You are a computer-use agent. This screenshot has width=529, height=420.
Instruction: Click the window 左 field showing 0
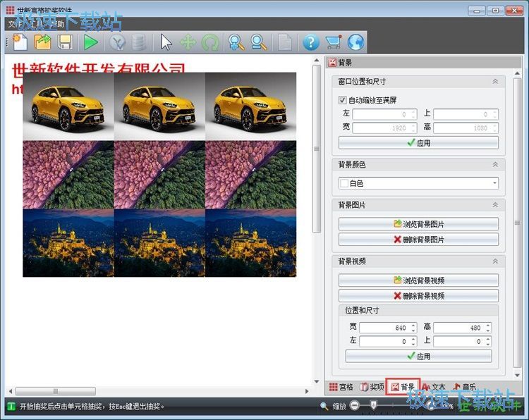[x=384, y=114]
